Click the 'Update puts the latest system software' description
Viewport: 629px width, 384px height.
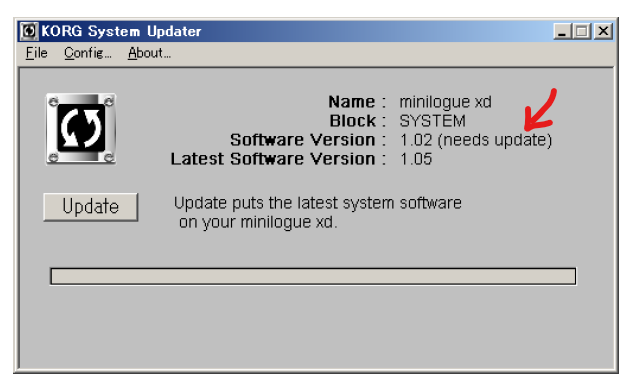click(318, 203)
